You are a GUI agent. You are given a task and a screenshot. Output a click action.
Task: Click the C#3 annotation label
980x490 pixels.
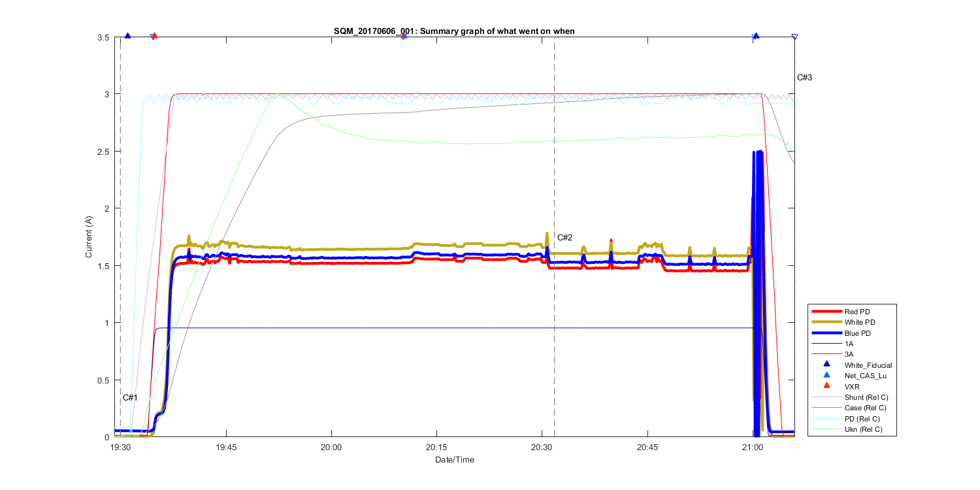click(804, 78)
